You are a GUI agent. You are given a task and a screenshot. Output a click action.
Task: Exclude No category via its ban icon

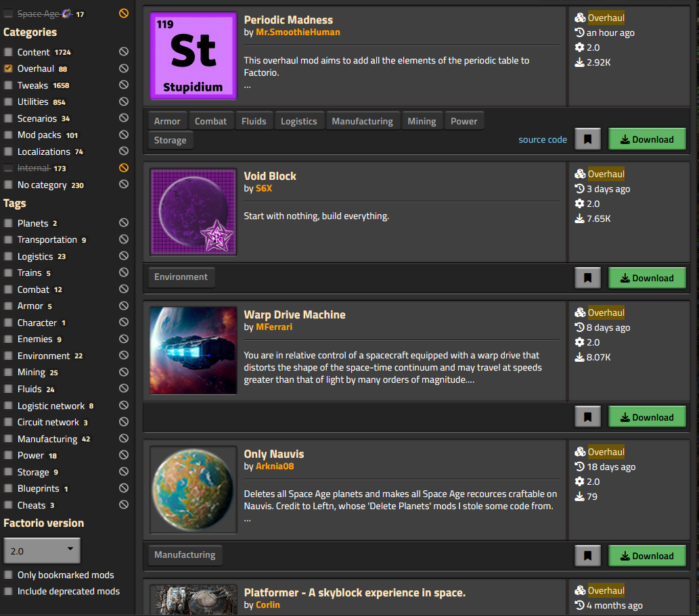123,185
